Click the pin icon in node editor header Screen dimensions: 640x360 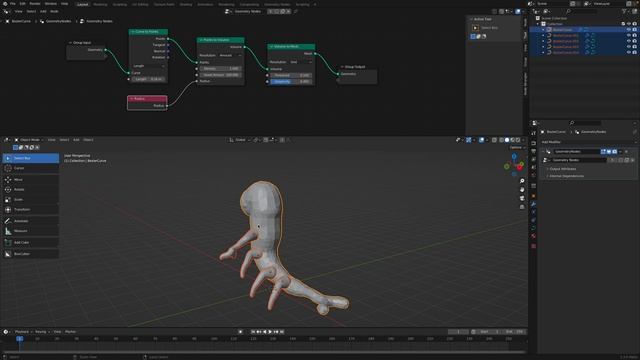click(296, 11)
